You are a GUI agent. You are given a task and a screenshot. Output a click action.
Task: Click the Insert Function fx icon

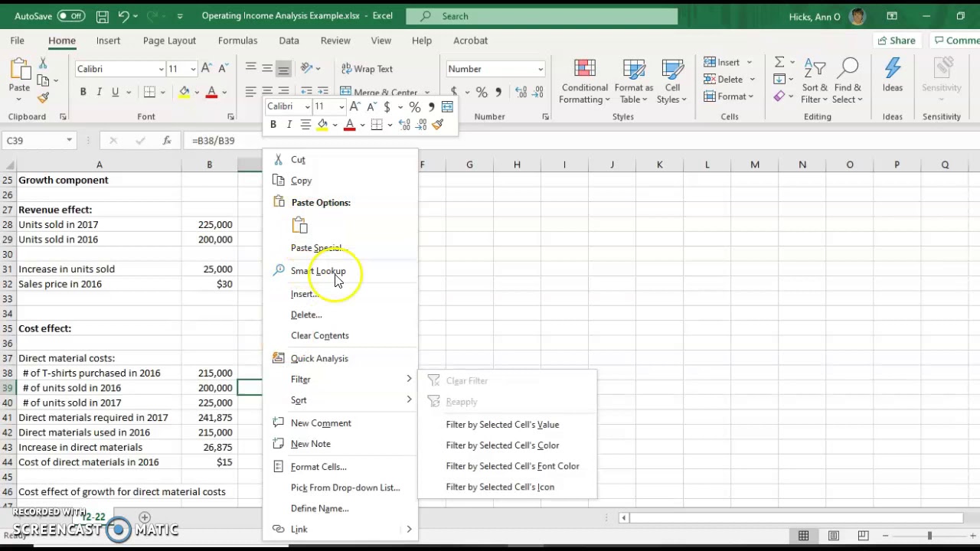[x=167, y=141]
